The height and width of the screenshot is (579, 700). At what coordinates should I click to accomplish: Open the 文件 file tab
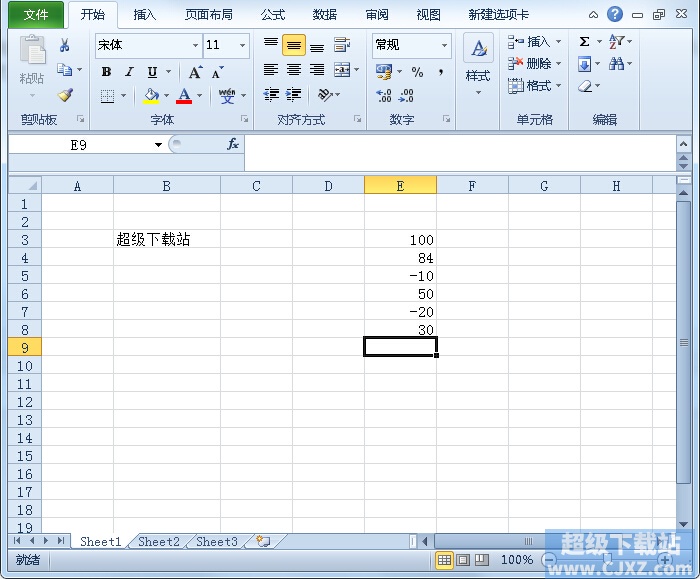click(x=36, y=15)
